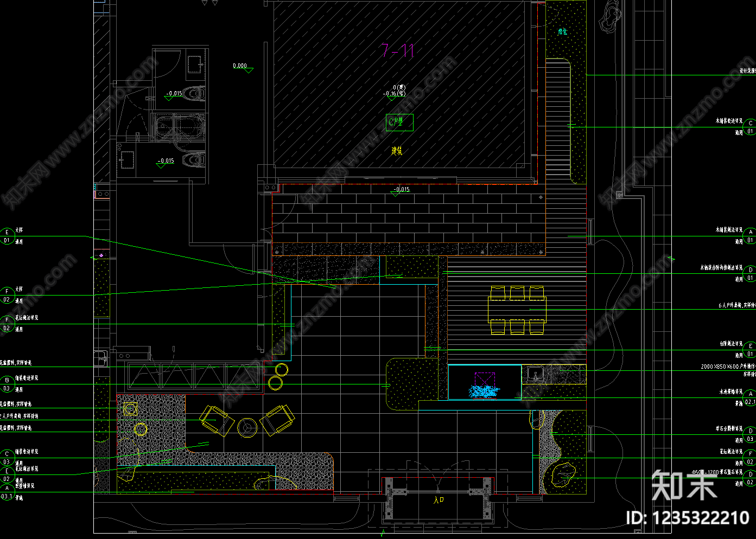Click the D/01 detail callout bubble
The height and width of the screenshot is (539, 756).
[751, 273]
